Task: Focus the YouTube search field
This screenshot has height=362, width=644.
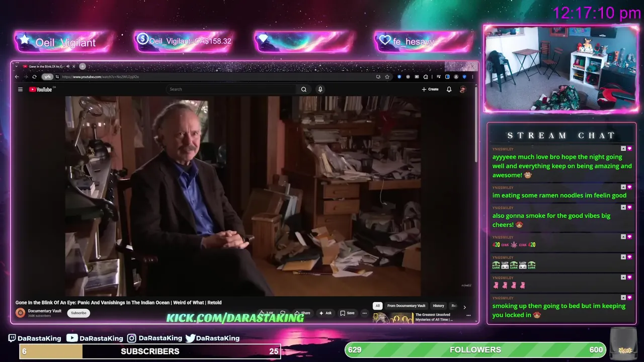Action: [232, 89]
